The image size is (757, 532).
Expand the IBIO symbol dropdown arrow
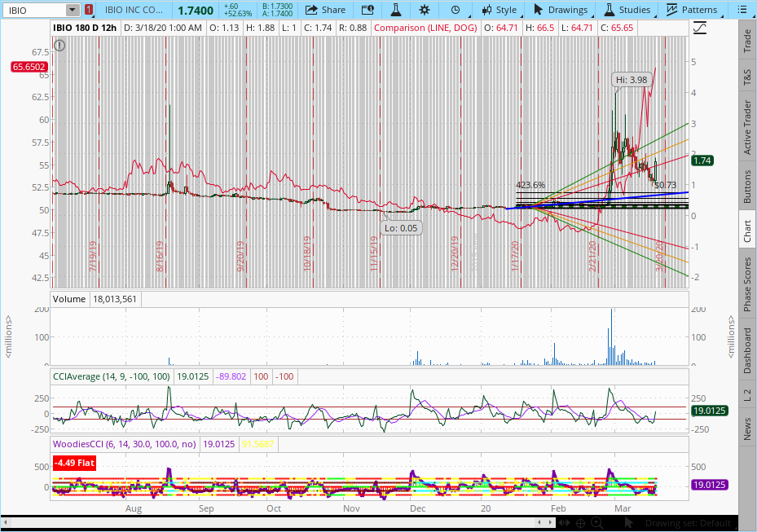73,10
